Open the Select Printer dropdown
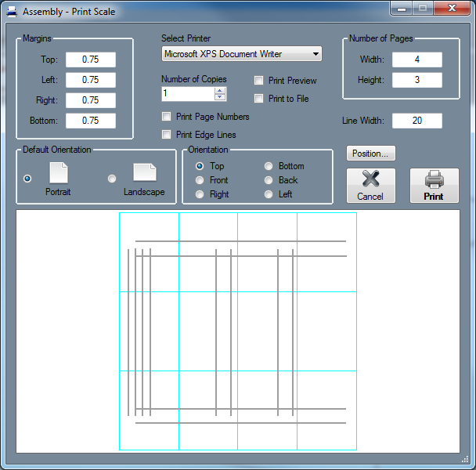476x470 pixels. click(242, 54)
